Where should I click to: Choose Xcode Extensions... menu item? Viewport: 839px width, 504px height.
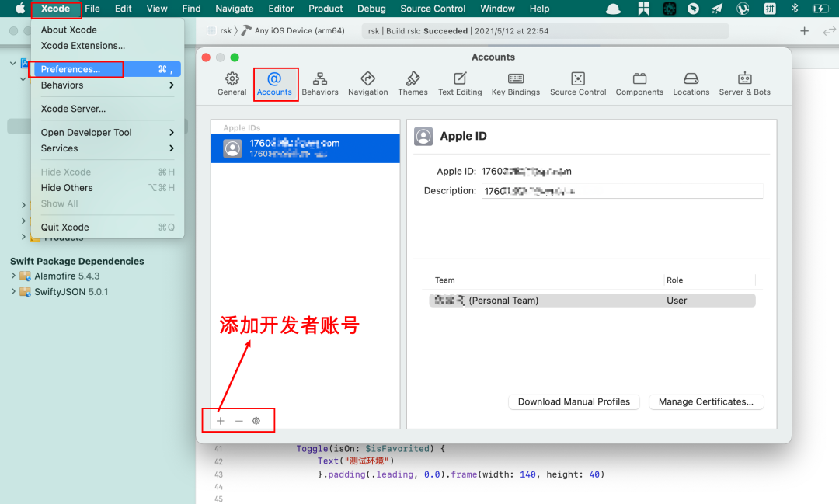pos(107,46)
